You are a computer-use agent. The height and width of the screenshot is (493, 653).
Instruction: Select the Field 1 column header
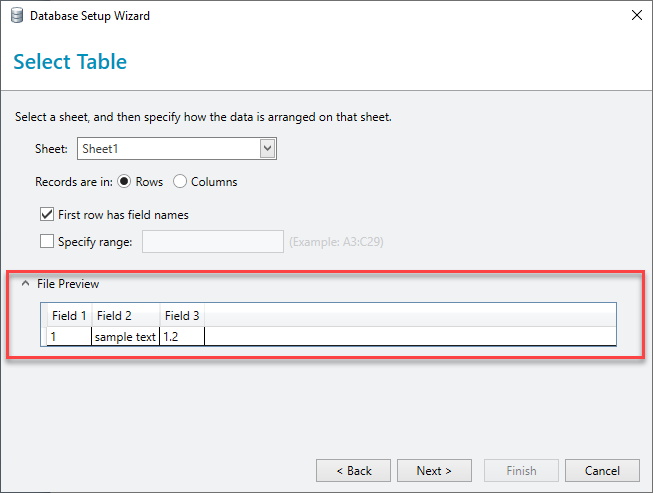coord(69,316)
